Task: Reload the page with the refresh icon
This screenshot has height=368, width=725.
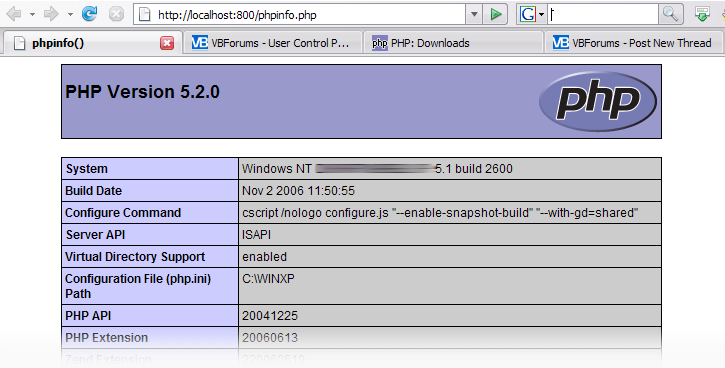Action: point(89,14)
